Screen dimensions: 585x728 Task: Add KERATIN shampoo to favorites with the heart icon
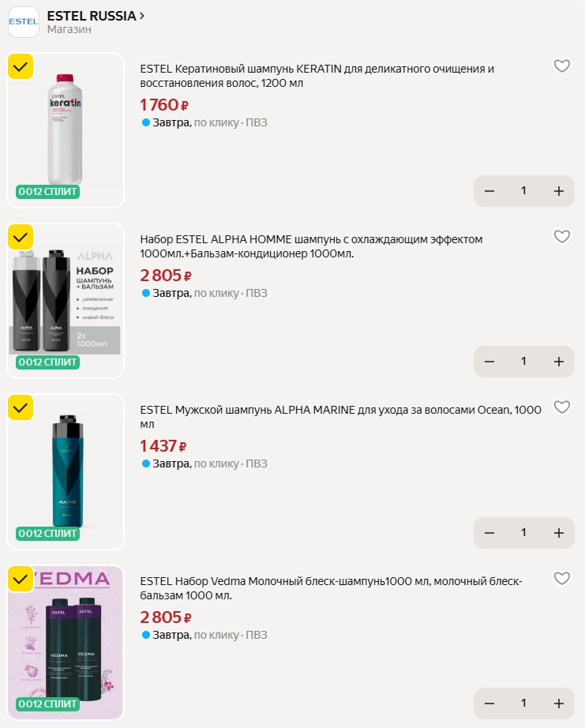561,66
